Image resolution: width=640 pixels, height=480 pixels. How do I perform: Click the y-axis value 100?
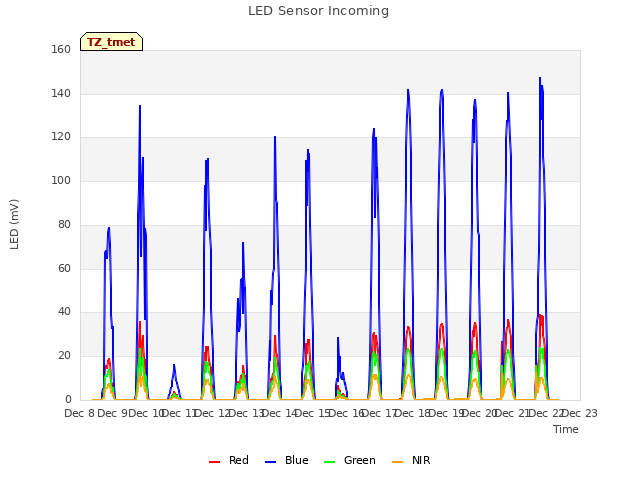point(61,180)
